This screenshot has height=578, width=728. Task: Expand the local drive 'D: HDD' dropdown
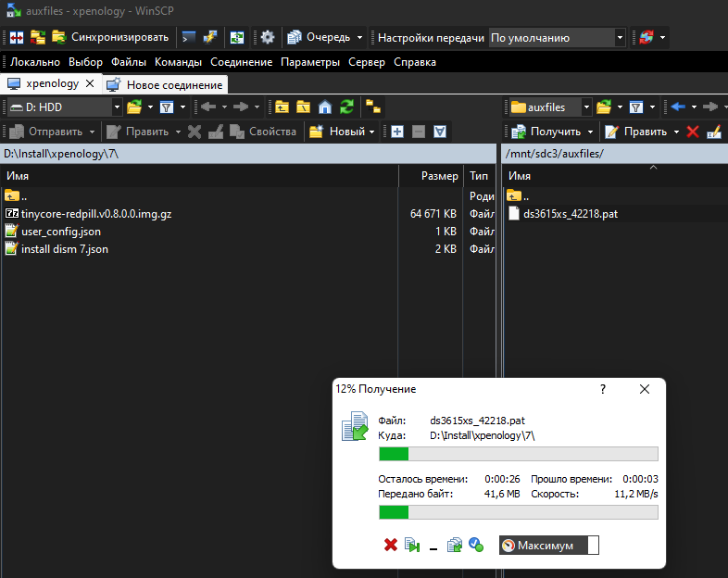pos(117,107)
